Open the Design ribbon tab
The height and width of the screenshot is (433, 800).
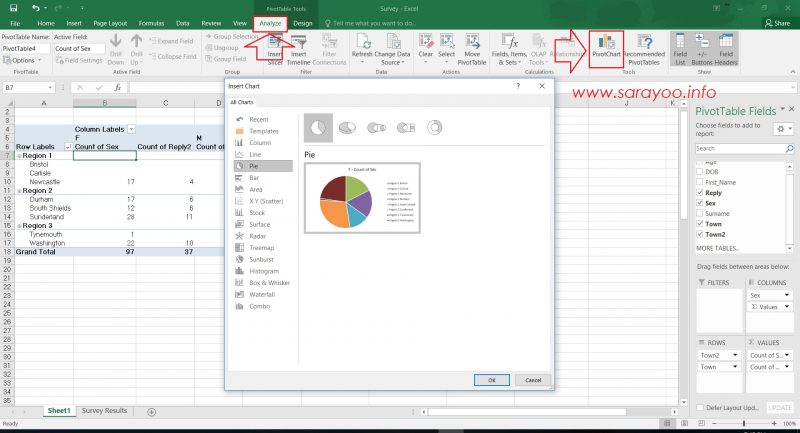[x=303, y=23]
